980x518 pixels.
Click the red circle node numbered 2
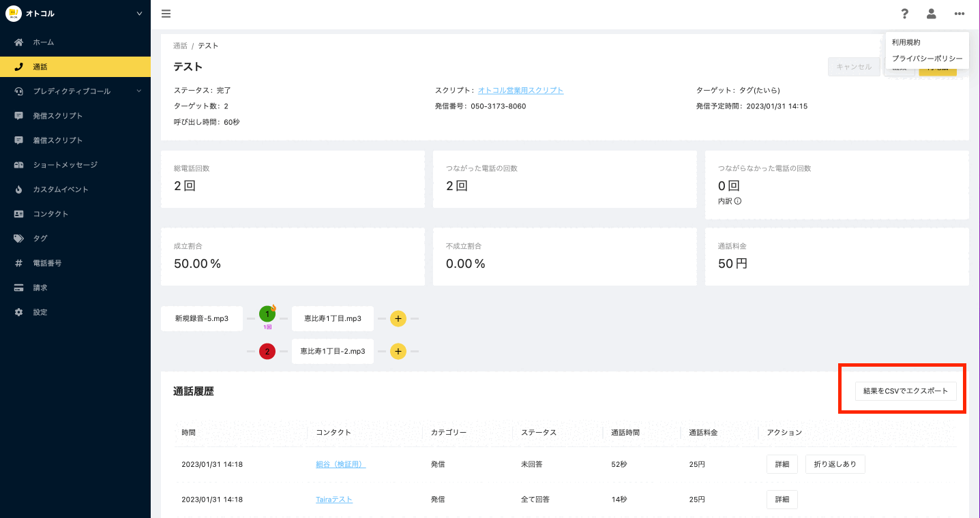(267, 352)
